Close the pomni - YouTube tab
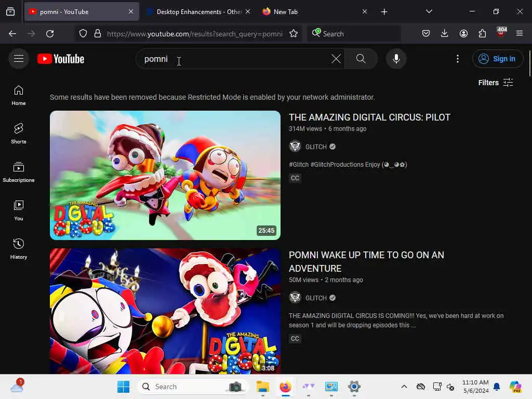This screenshot has width=532, height=399. coord(131,12)
